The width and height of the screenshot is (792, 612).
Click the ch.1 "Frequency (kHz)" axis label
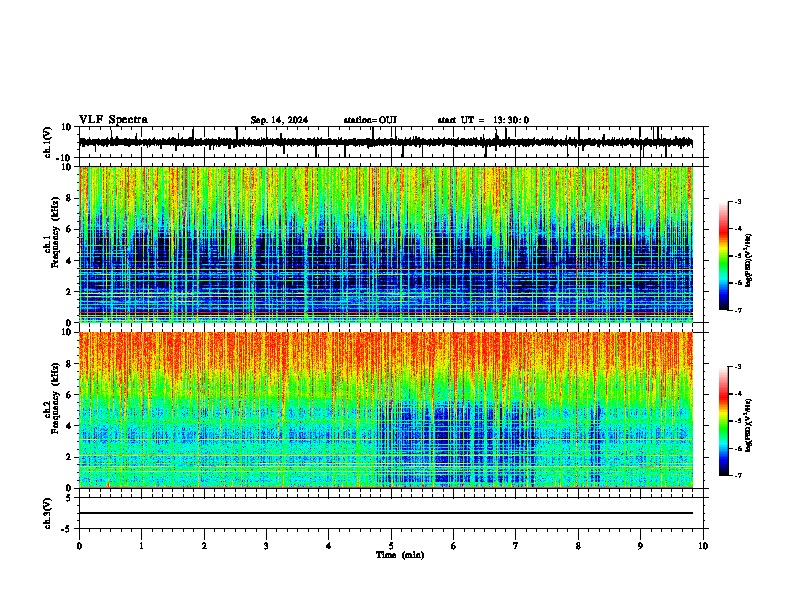(x=55, y=232)
